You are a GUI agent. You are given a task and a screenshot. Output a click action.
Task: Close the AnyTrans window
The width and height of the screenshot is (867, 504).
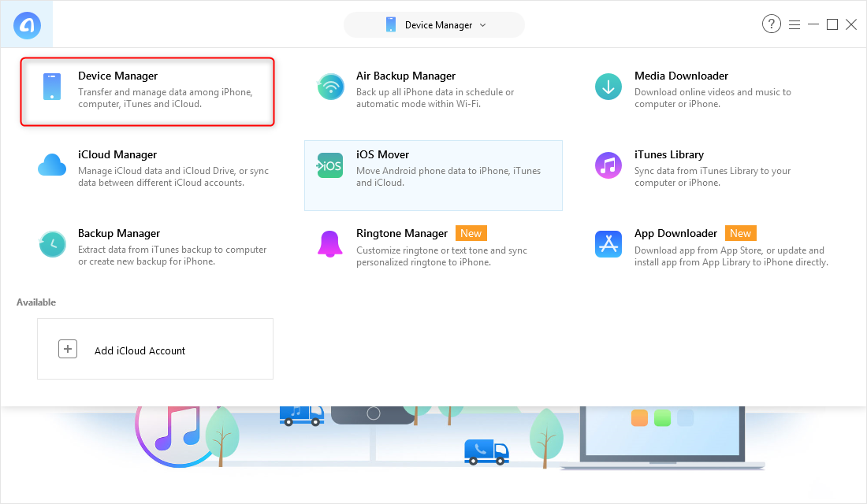coord(851,24)
